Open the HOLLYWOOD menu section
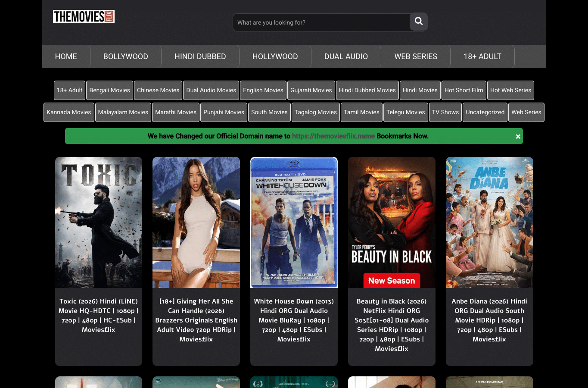This screenshot has width=588, height=388. [275, 56]
